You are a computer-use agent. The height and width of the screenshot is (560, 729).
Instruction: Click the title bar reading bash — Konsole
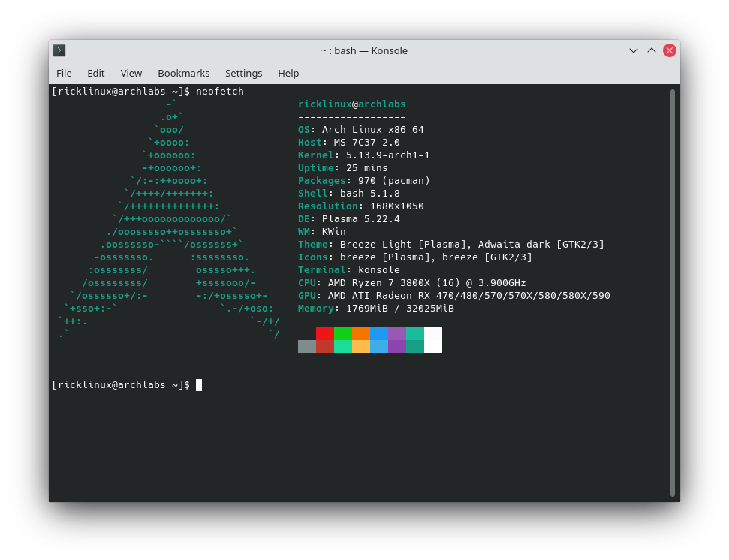(x=364, y=50)
